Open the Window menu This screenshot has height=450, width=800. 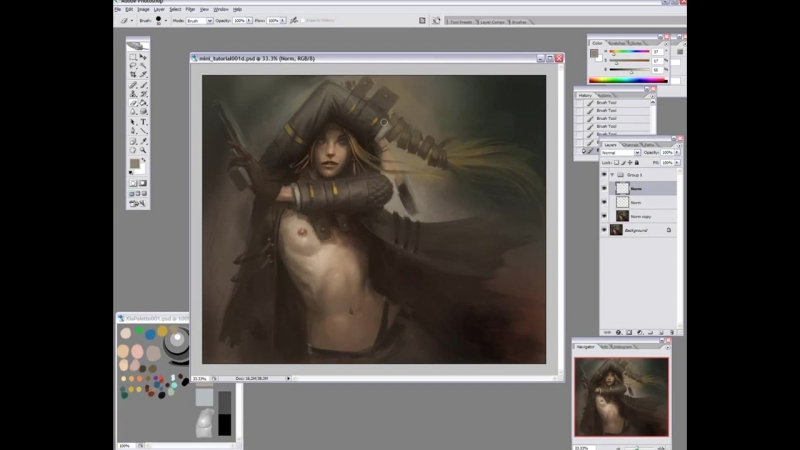(221, 9)
